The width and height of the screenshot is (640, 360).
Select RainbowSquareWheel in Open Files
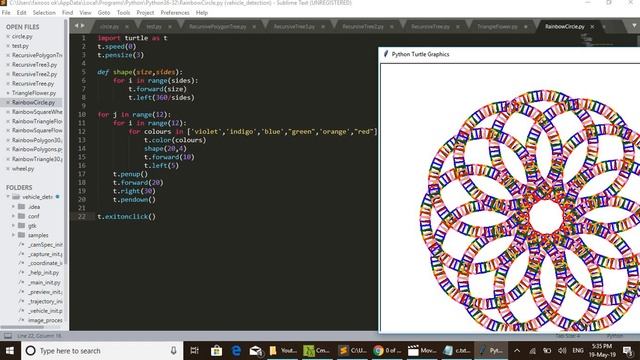point(37,112)
